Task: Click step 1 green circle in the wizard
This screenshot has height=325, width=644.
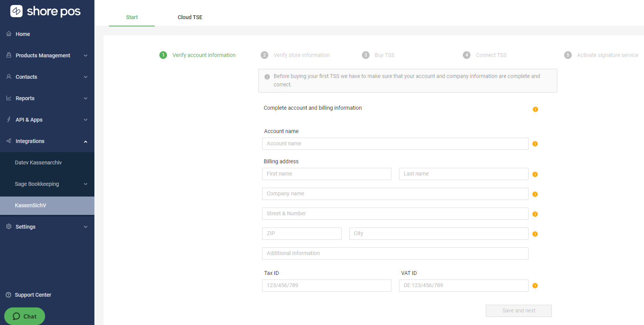Action: (x=163, y=55)
